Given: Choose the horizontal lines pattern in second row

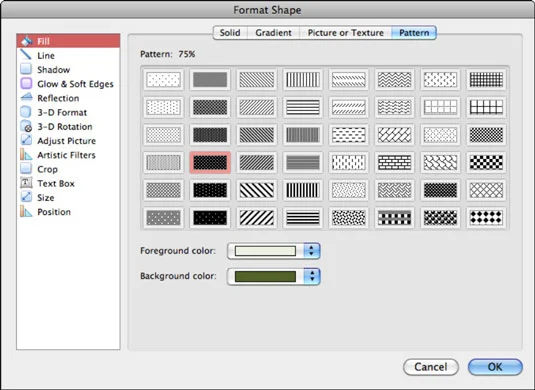Looking at the screenshot, I should (x=303, y=107).
